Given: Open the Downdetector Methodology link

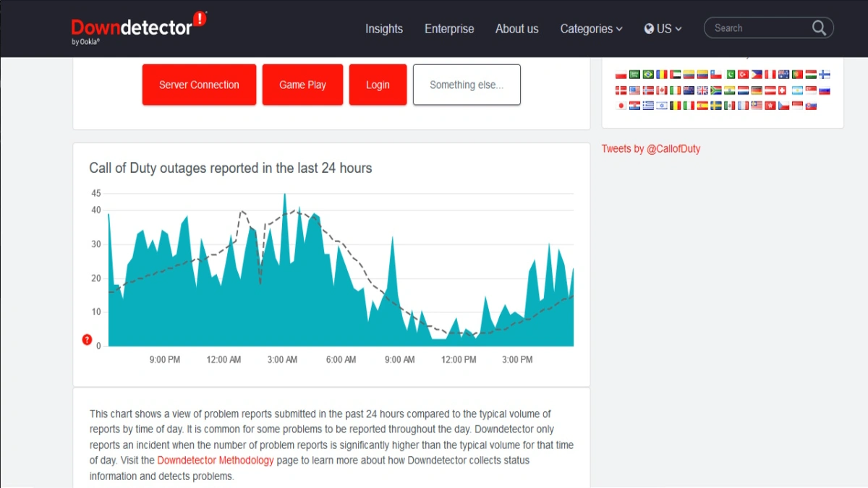Looking at the screenshot, I should [216, 461].
